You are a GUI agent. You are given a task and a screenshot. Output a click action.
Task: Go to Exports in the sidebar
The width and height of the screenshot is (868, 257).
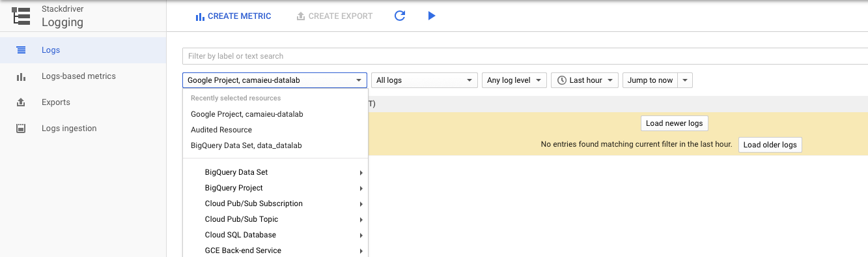83,102
